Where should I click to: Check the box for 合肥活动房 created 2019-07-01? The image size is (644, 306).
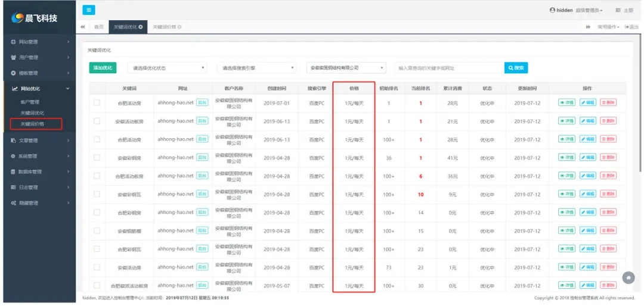pyautogui.click(x=97, y=102)
